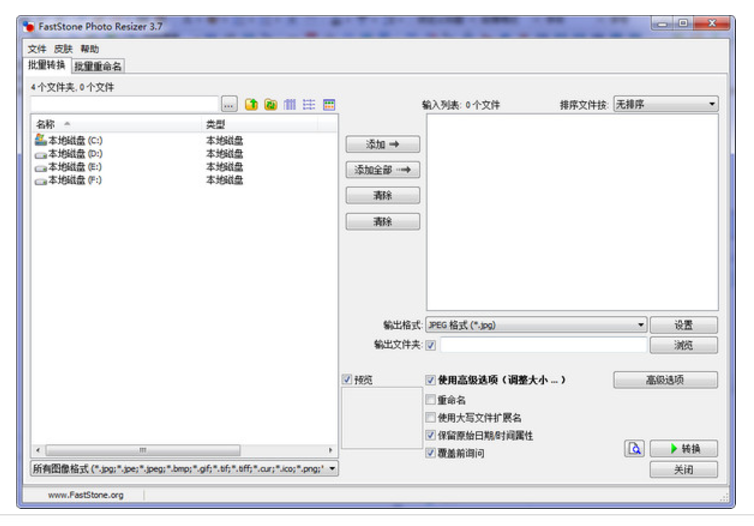Toggle 保留原始日期/时间属性 checkbox
Image resolution: width=754 pixels, height=526 pixels.
[431, 435]
